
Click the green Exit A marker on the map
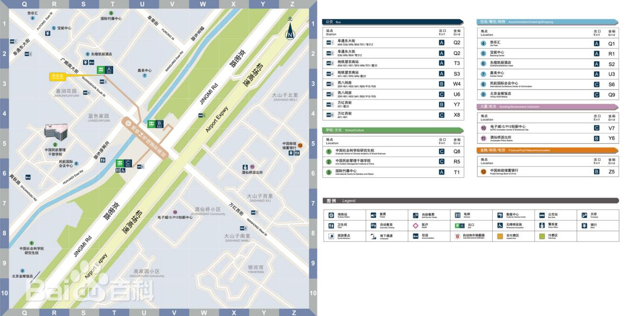[105, 70]
